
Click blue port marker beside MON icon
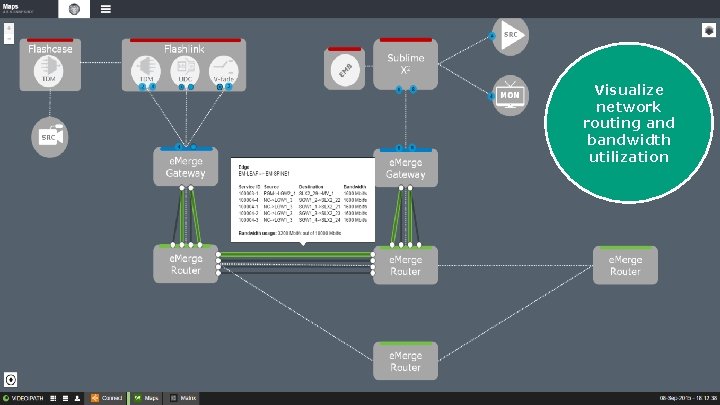(x=491, y=96)
